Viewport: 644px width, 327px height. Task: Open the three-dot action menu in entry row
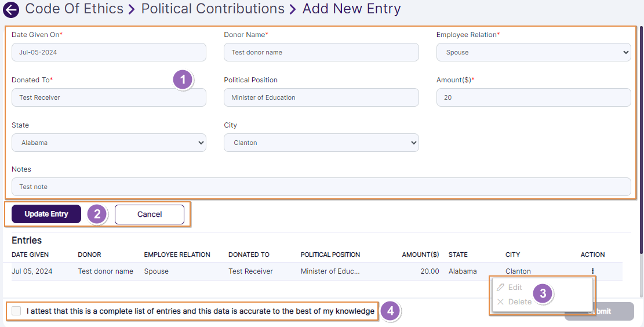point(592,271)
